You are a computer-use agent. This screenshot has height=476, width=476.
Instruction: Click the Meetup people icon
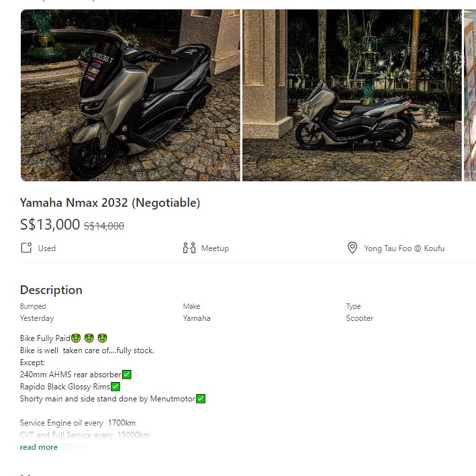pos(189,248)
